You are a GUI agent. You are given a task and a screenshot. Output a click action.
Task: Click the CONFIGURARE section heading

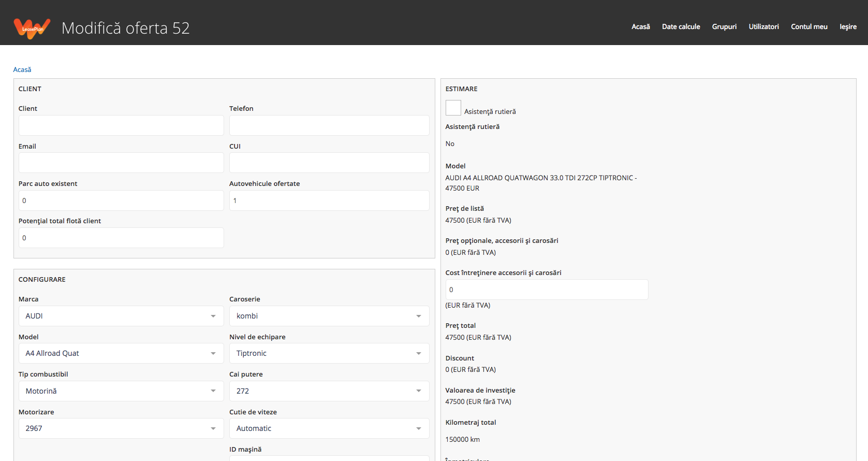[42, 280]
